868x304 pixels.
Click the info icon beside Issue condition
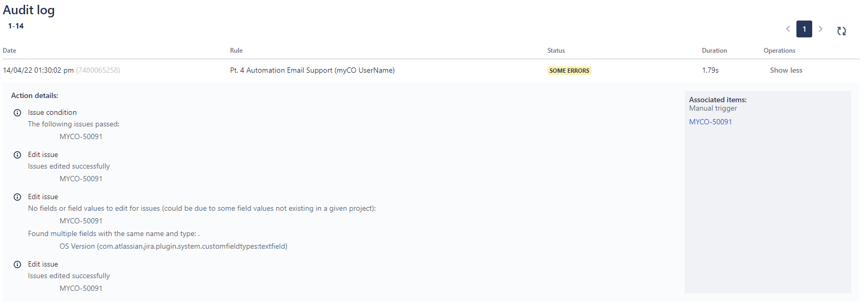pyautogui.click(x=17, y=113)
